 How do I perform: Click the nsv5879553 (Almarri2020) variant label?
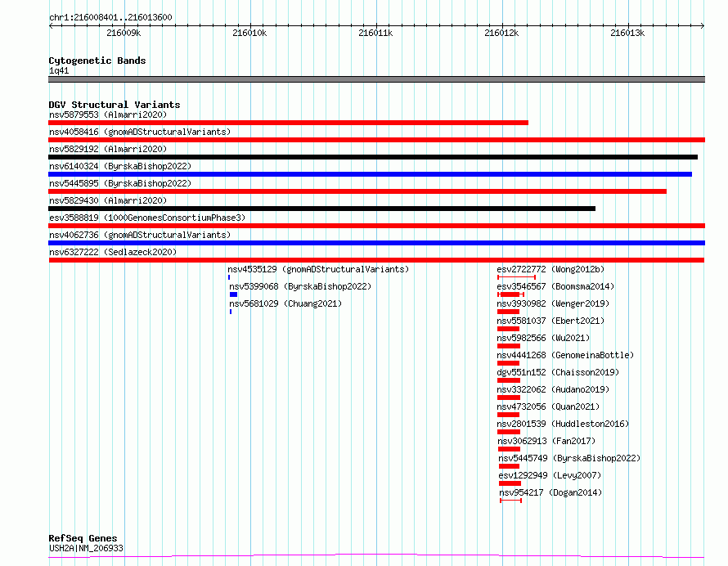[108, 115]
